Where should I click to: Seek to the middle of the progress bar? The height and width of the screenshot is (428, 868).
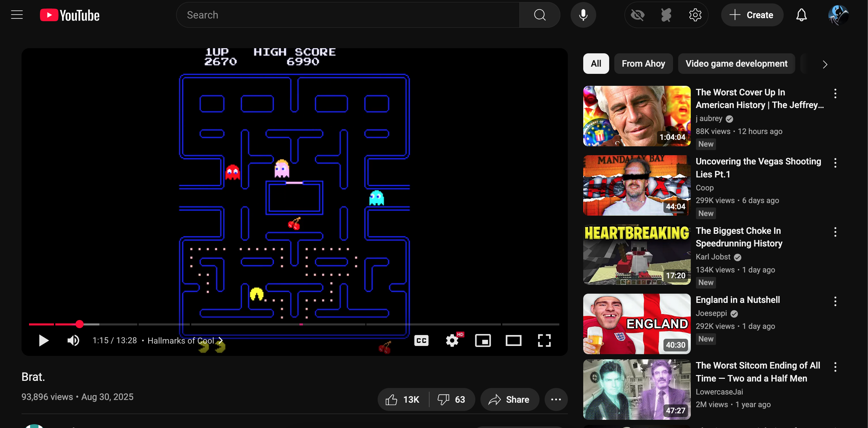pyautogui.click(x=294, y=324)
